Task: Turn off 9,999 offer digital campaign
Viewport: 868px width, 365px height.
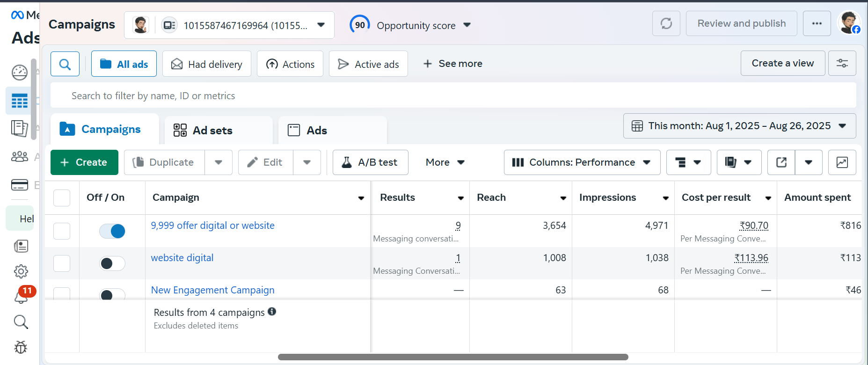Action: point(112,231)
